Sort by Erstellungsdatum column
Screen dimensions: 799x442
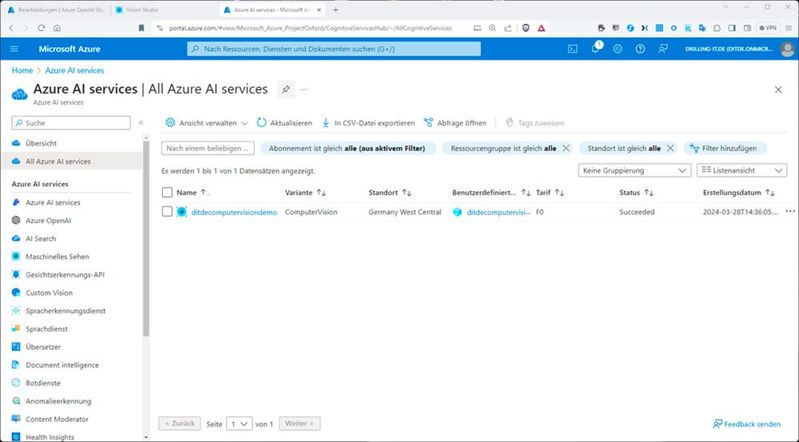coord(738,192)
